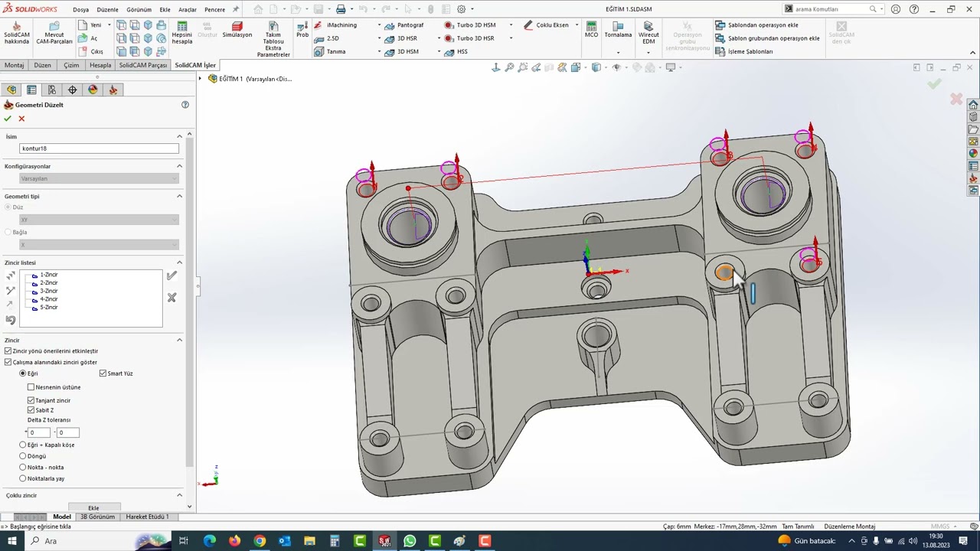Add a Turbo 3D HSR operation
980x551 pixels.
469,38
